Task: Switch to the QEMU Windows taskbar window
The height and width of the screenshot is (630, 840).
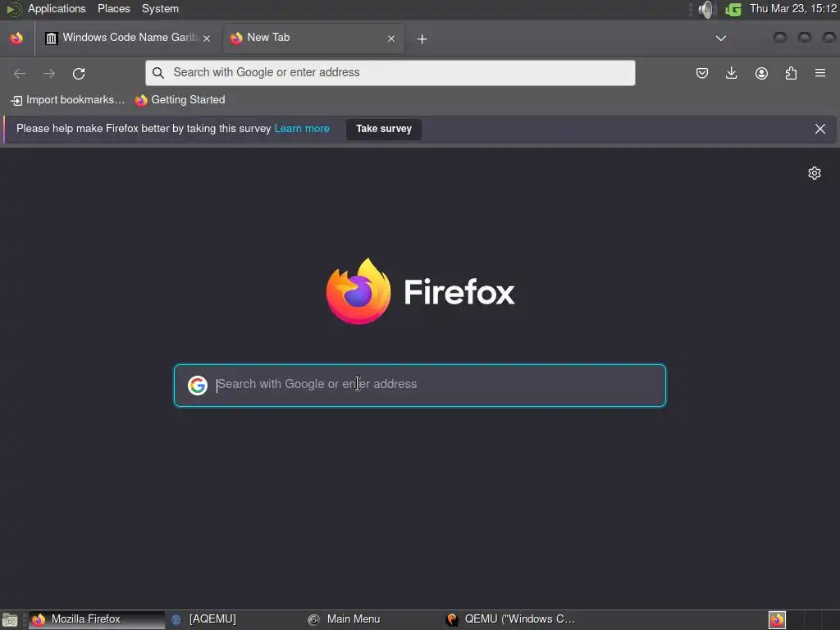Action: (510, 620)
